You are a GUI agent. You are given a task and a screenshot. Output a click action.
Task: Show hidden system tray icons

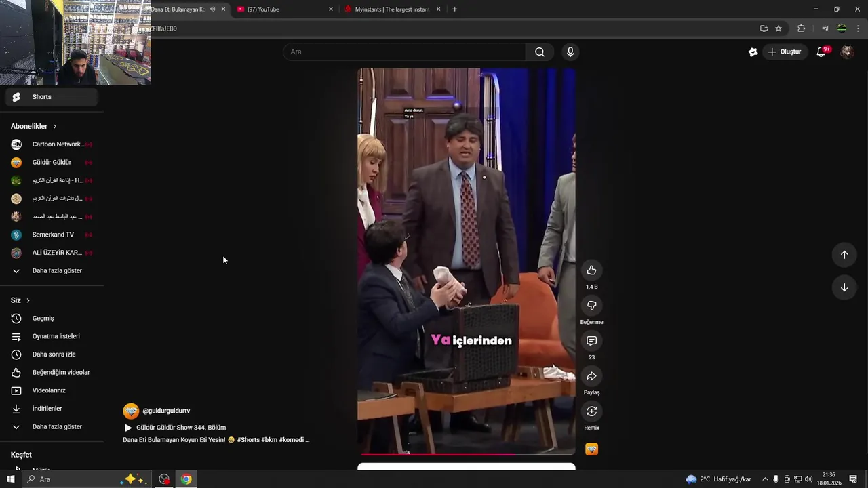(x=765, y=479)
